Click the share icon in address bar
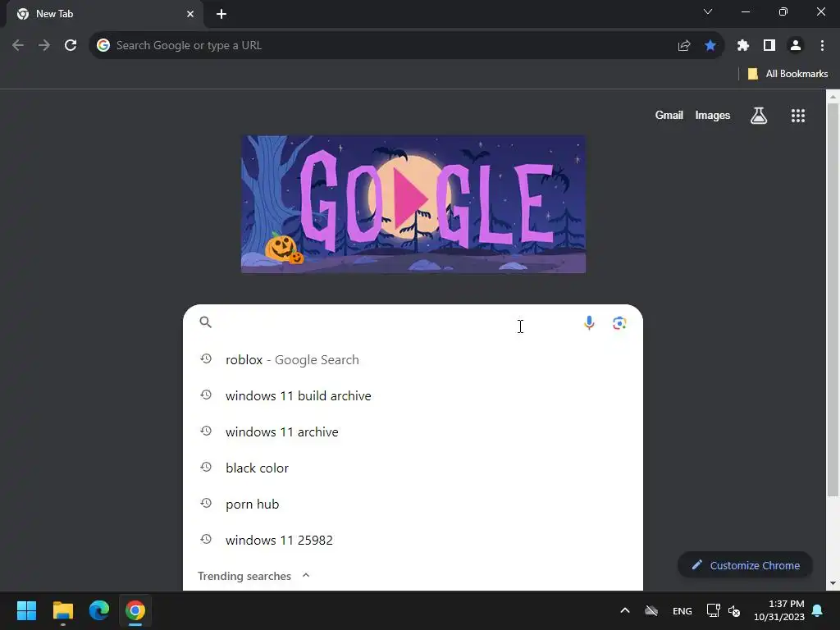The height and width of the screenshot is (630, 840). click(683, 46)
